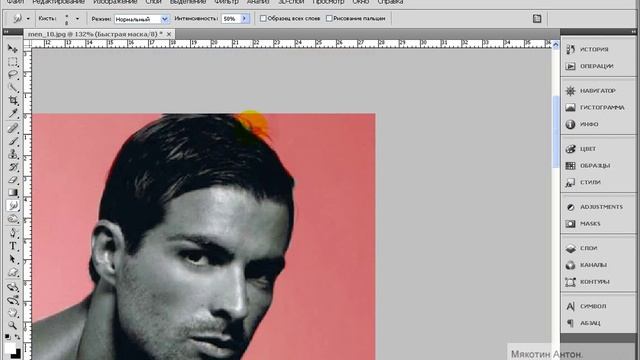Select the active Smudge tool

click(13, 206)
